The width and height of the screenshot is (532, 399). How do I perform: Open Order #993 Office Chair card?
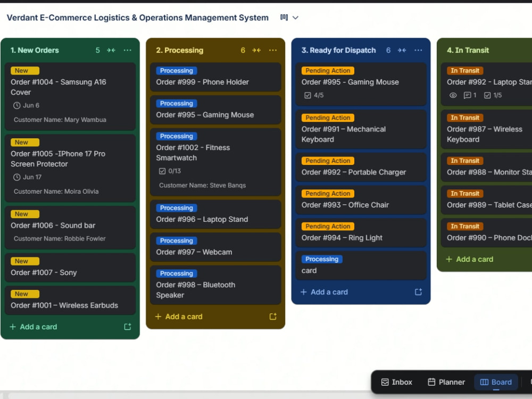pyautogui.click(x=361, y=200)
